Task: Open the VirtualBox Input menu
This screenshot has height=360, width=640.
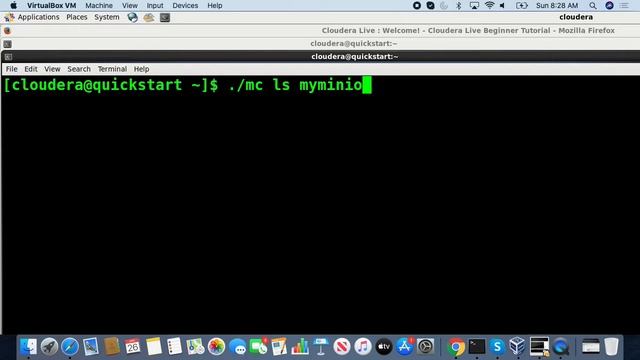Action: tap(155, 5)
